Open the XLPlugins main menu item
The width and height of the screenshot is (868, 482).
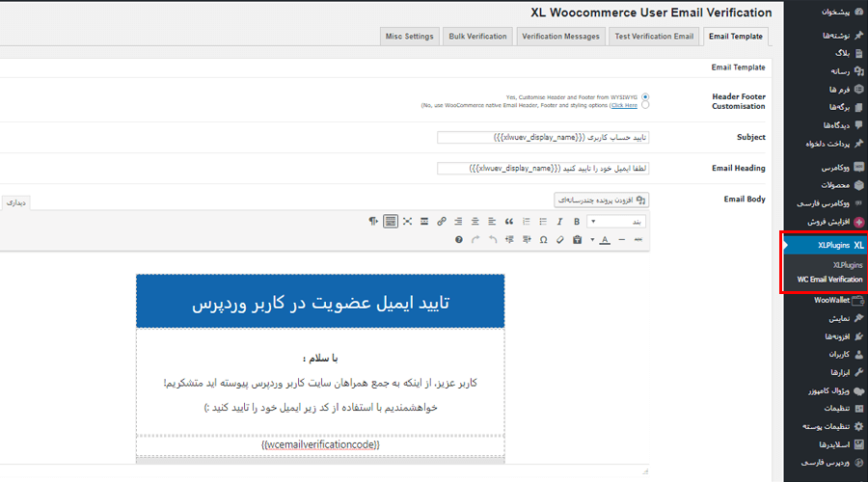coord(826,245)
